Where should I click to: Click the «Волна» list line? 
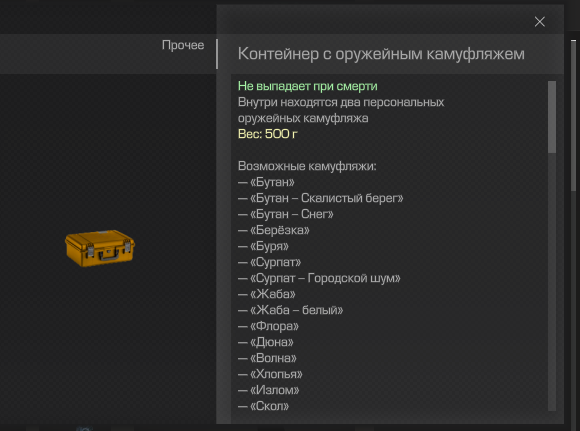point(267,358)
